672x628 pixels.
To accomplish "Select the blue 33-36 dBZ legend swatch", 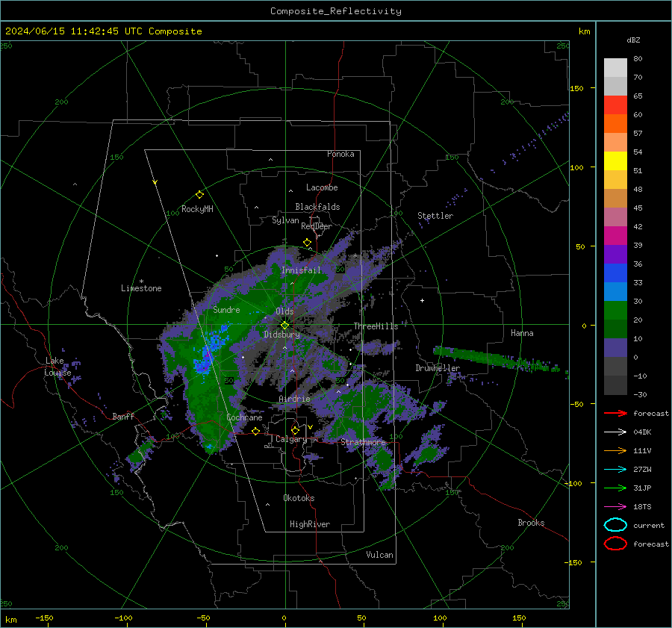I will tap(615, 273).
